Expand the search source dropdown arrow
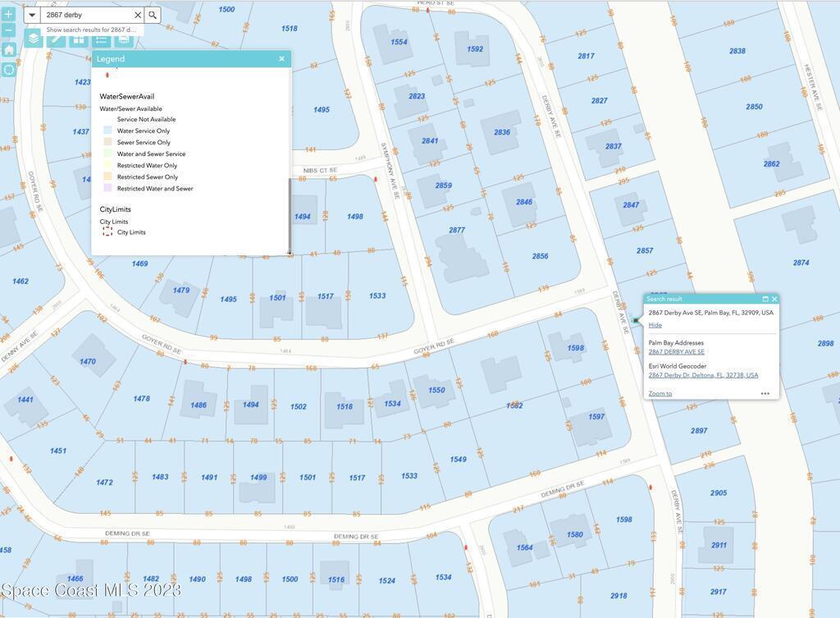The height and width of the screenshot is (618, 840). click(x=32, y=15)
